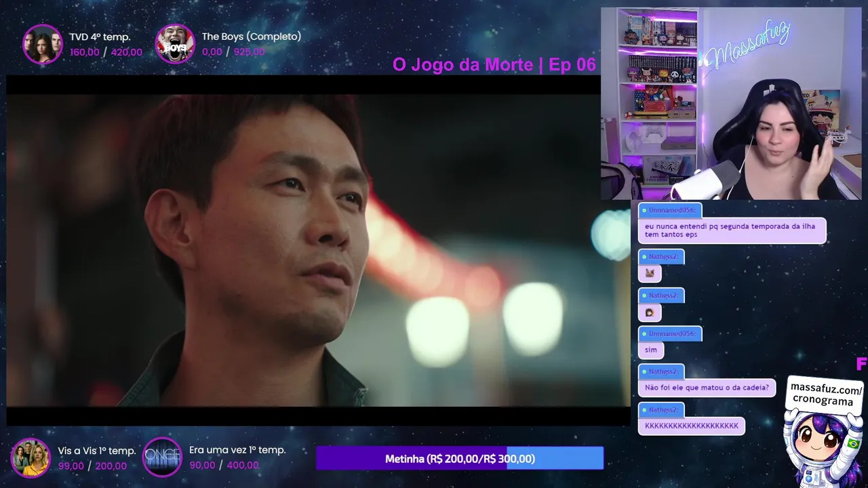
Task: Click Nathgss2 username above 'Não foi ele' message
Action: [x=661, y=371]
